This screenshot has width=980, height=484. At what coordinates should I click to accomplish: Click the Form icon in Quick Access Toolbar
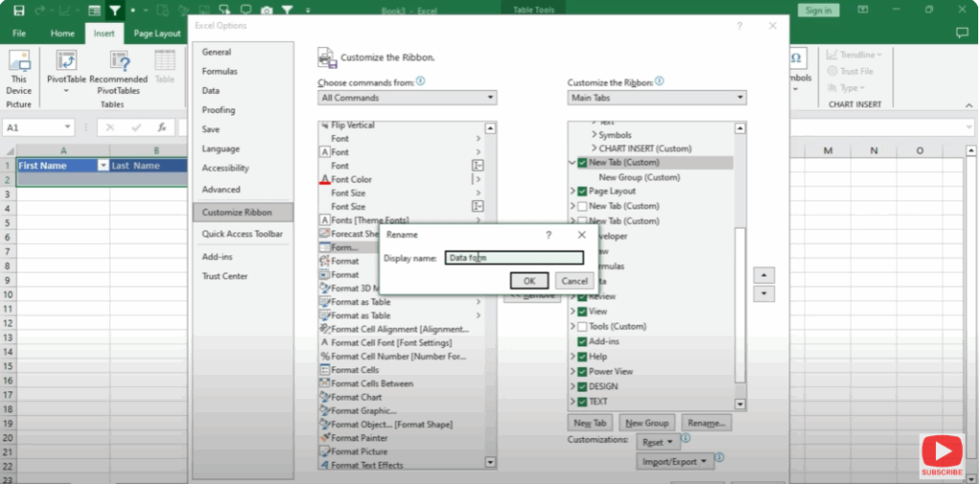tap(94, 11)
